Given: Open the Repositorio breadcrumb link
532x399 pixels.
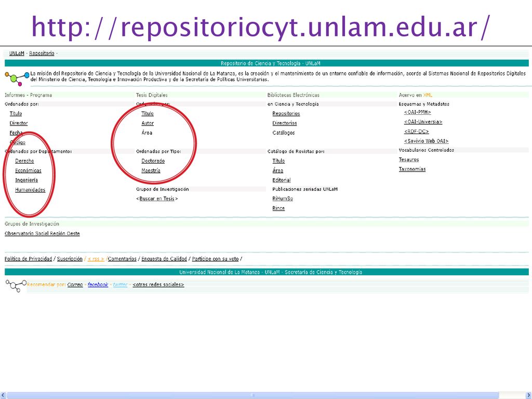Looking at the screenshot, I should (42, 54).
